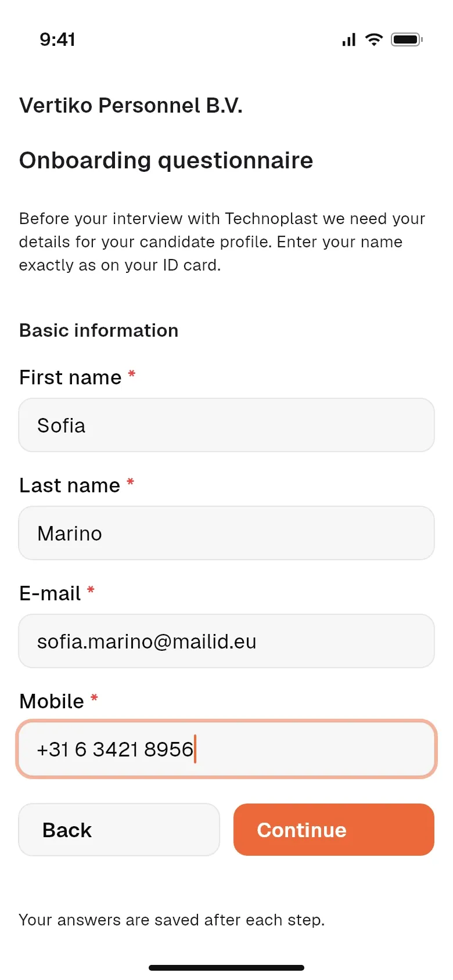453x980 pixels.
Task: Tap the battery indicator icon
Action: [407, 39]
